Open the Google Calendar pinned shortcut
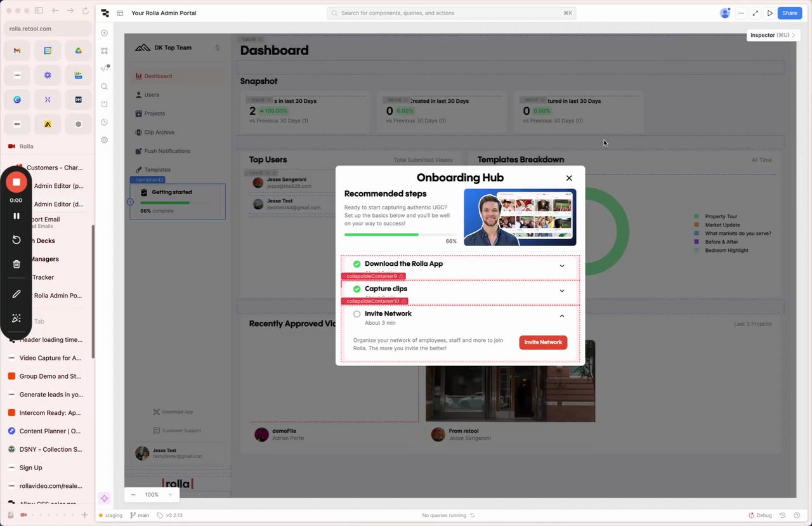The height and width of the screenshot is (526, 812). [48, 50]
